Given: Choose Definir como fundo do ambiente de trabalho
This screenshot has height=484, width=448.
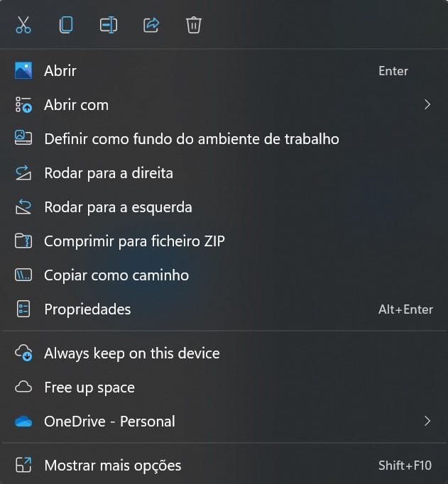Looking at the screenshot, I should [x=191, y=139].
